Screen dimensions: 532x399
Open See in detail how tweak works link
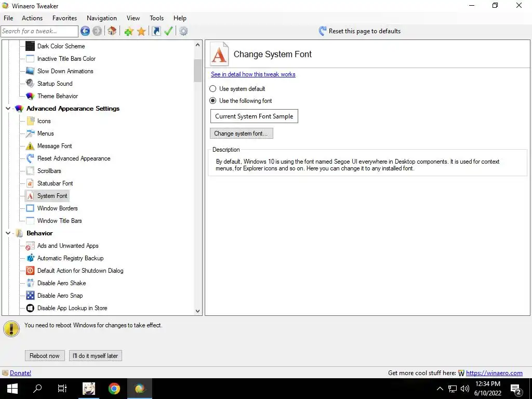[x=253, y=74]
